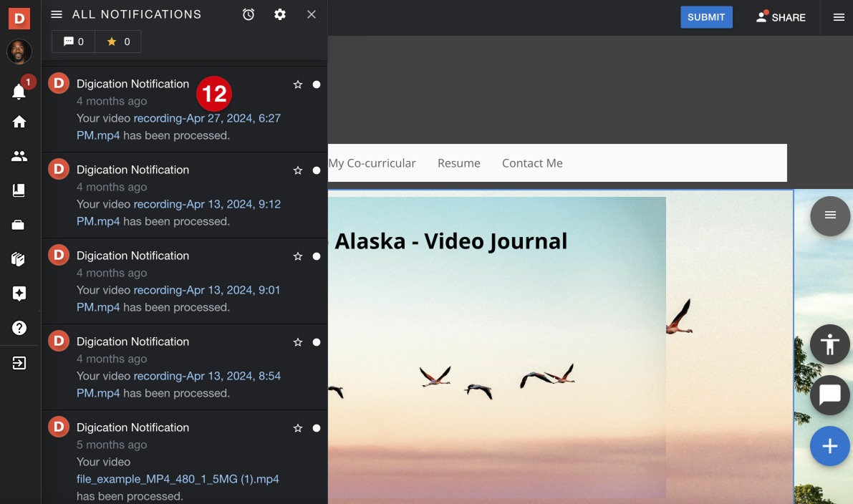Select the Contact Me tab
This screenshot has height=504, width=853.
pos(532,163)
